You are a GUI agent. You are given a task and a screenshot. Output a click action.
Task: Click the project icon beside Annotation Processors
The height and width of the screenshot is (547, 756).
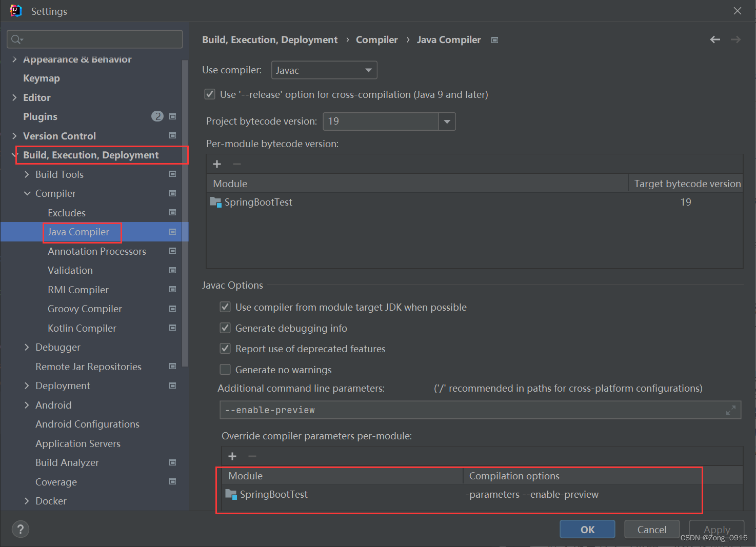[173, 251]
